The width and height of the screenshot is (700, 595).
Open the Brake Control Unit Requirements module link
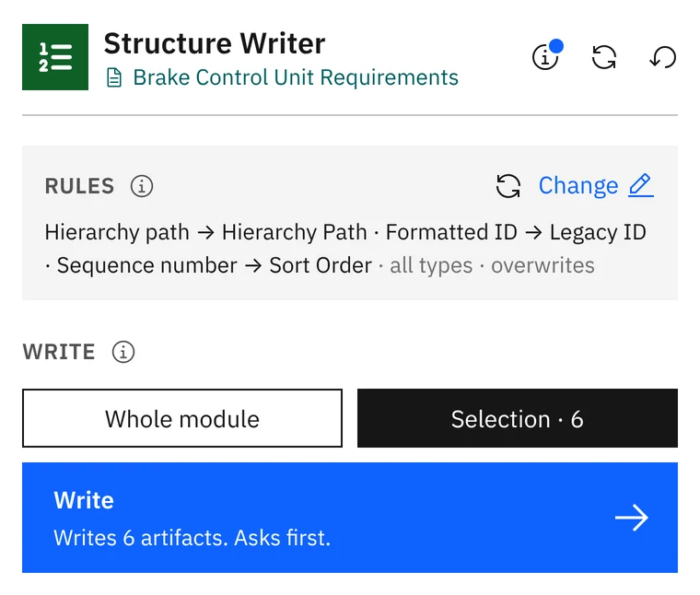click(296, 77)
